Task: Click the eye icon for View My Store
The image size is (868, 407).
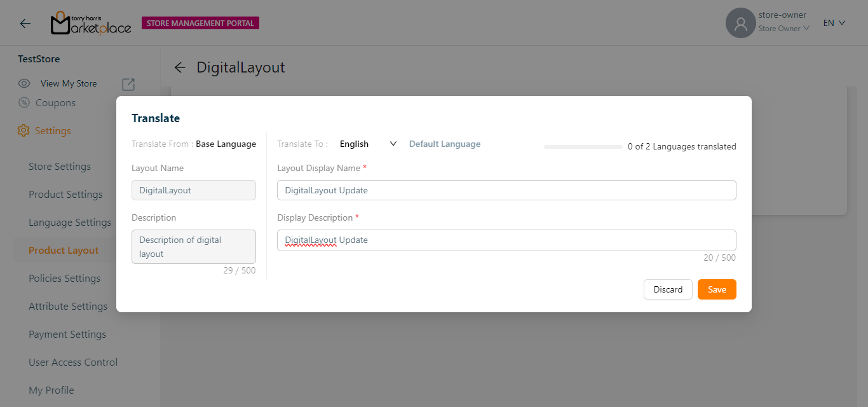Action: click(x=24, y=83)
